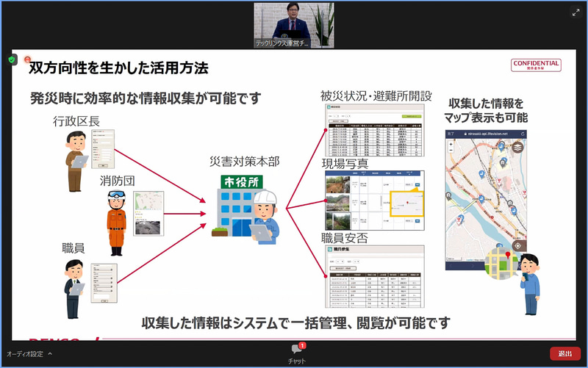This screenshot has height=368, width=588.
Task: Click the layers icon on the slide map
Action: 517,148
